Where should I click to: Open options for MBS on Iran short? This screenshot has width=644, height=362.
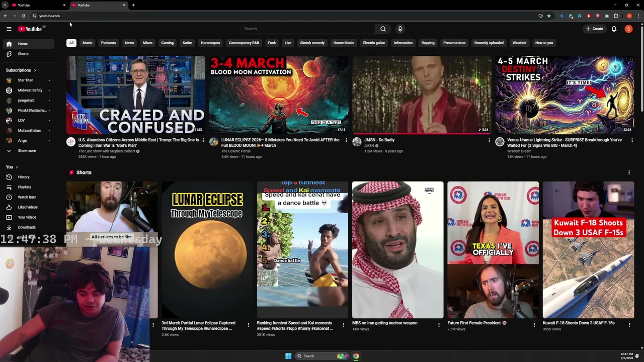pyautogui.click(x=439, y=325)
